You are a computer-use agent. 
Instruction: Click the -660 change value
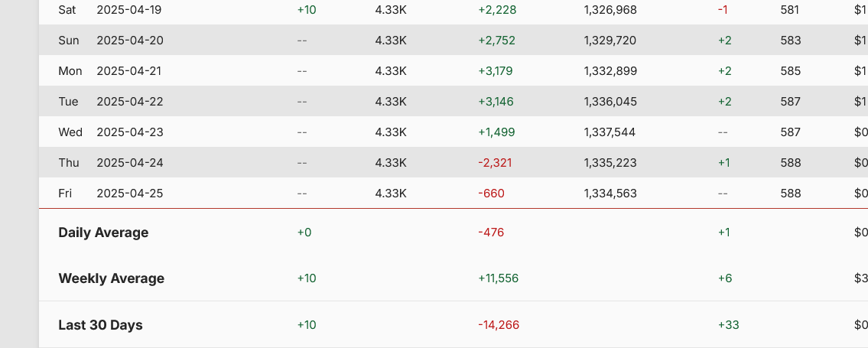point(491,194)
